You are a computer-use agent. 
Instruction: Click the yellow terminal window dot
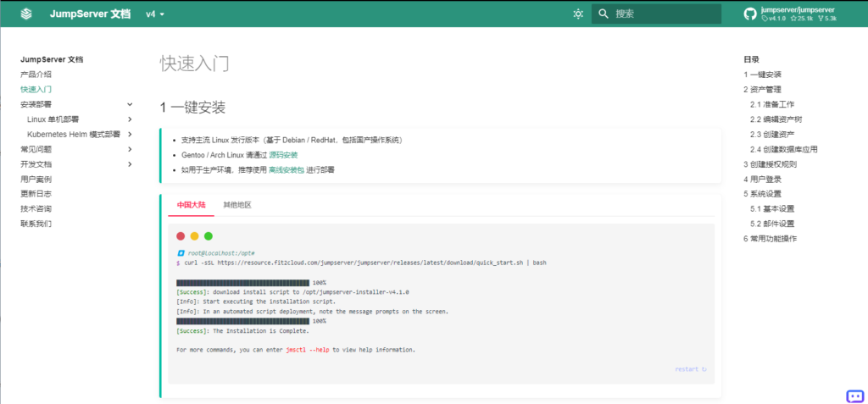[x=194, y=236]
